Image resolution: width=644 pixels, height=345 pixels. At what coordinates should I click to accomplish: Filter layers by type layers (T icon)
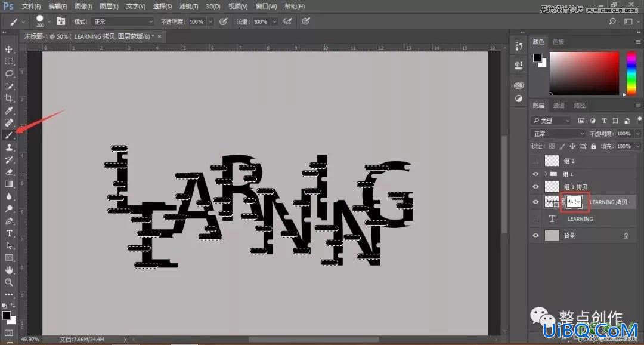[603, 121]
